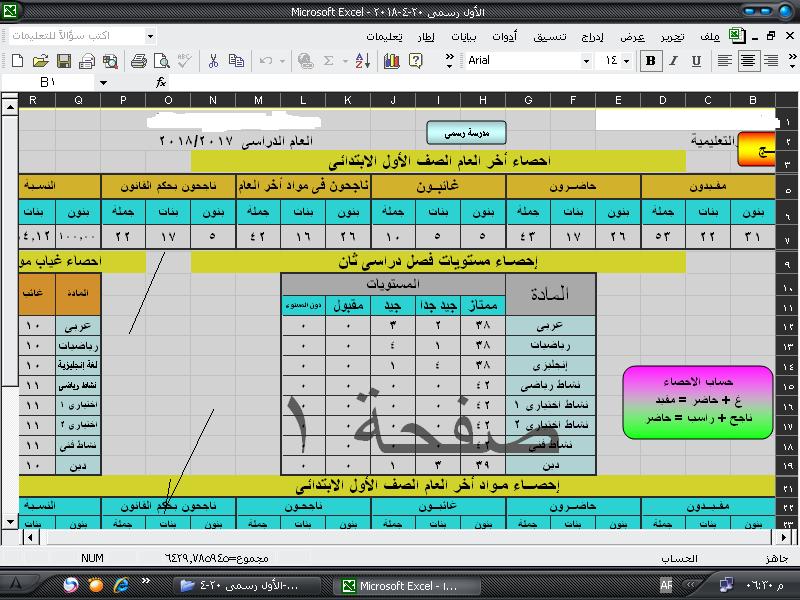Viewport: 800px width, 600px height.
Task: Toggle Bold formatting
Action: click(651, 61)
